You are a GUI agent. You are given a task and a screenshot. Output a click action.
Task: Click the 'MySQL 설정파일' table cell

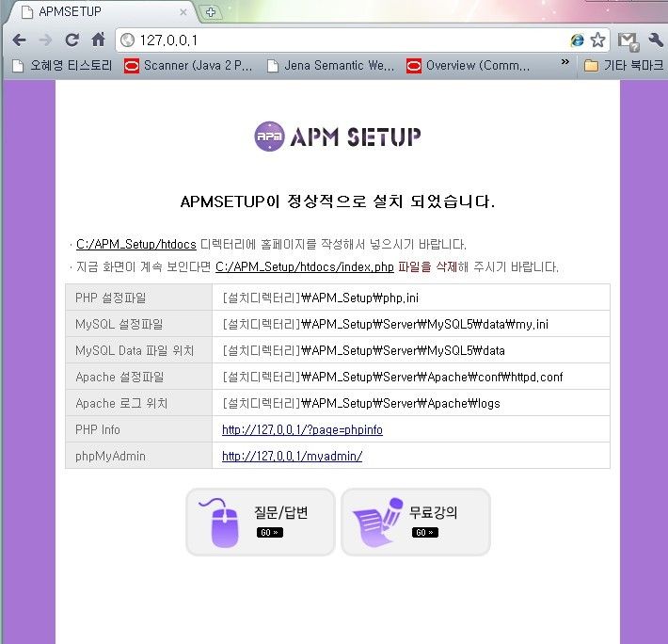coord(138,324)
